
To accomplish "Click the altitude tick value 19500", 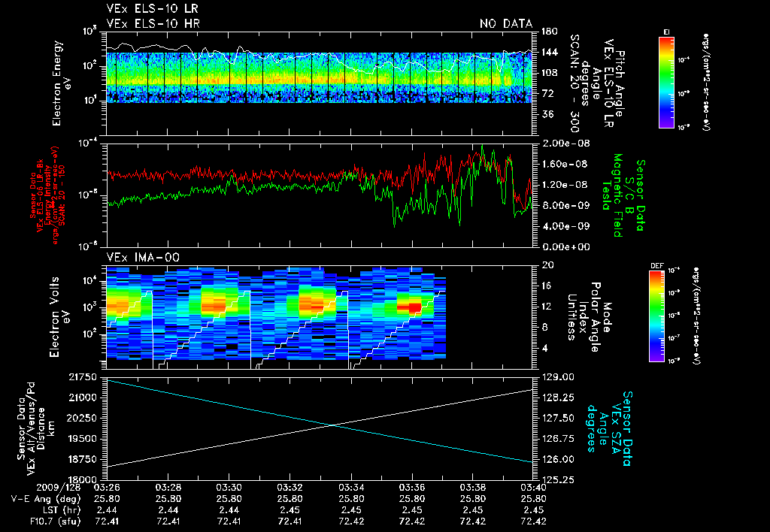I will click(x=83, y=439).
